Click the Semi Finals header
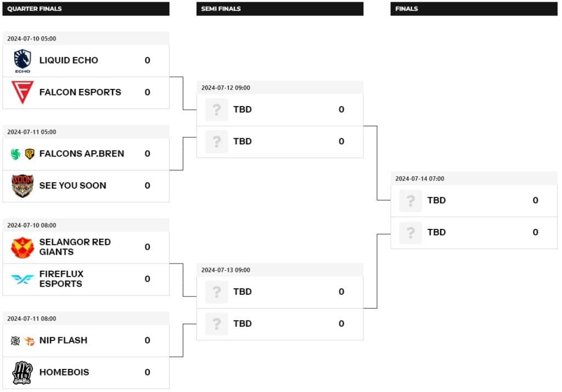 [280, 9]
